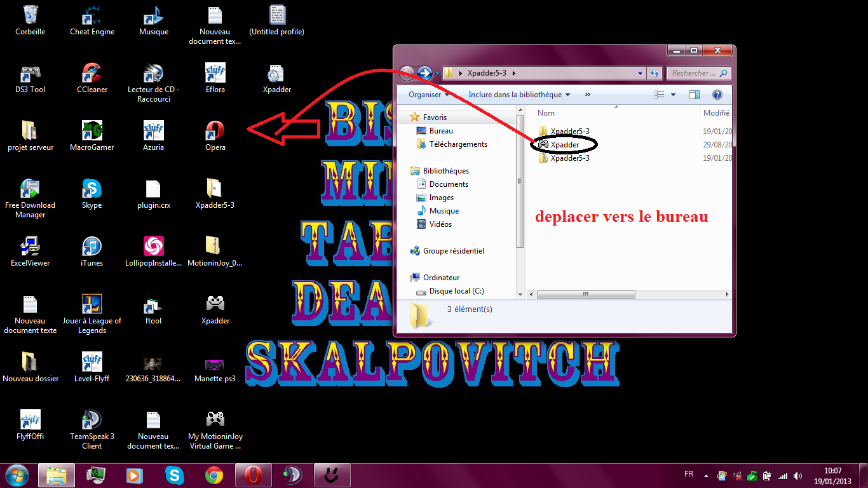Screen dimensions: 868x488
Task: Open the Nouveau dossier folder on desktop
Action: pos(31,368)
